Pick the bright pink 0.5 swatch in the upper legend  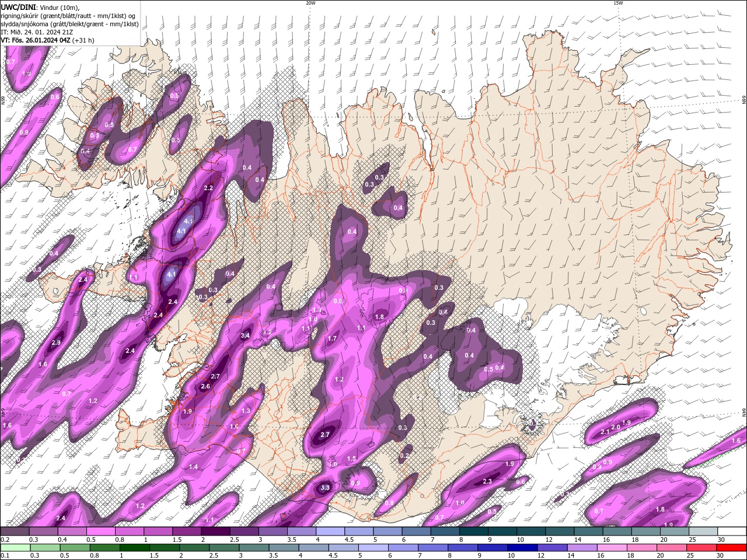click(101, 531)
